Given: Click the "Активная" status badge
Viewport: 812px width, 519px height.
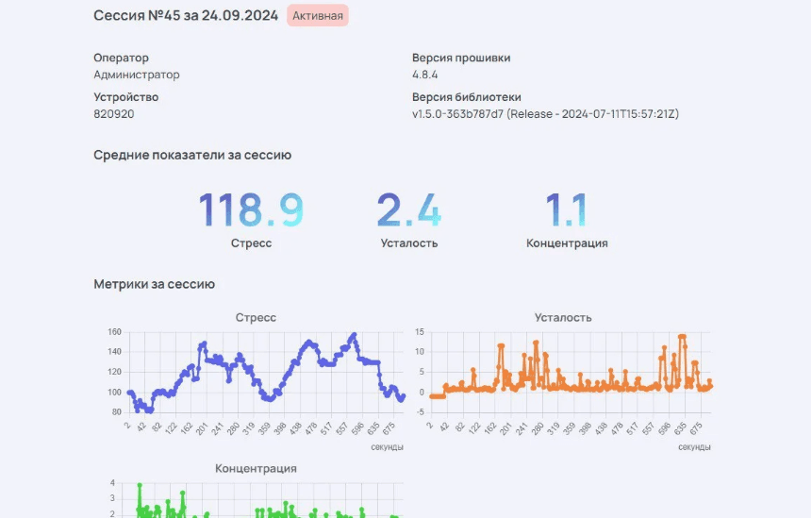Looking at the screenshot, I should (x=318, y=16).
